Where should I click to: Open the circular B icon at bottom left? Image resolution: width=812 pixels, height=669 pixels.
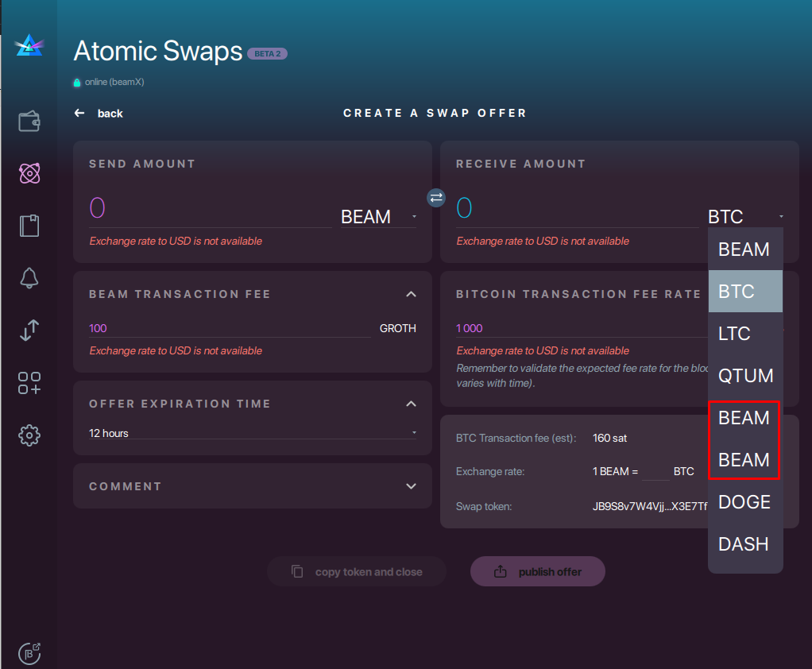(x=29, y=653)
